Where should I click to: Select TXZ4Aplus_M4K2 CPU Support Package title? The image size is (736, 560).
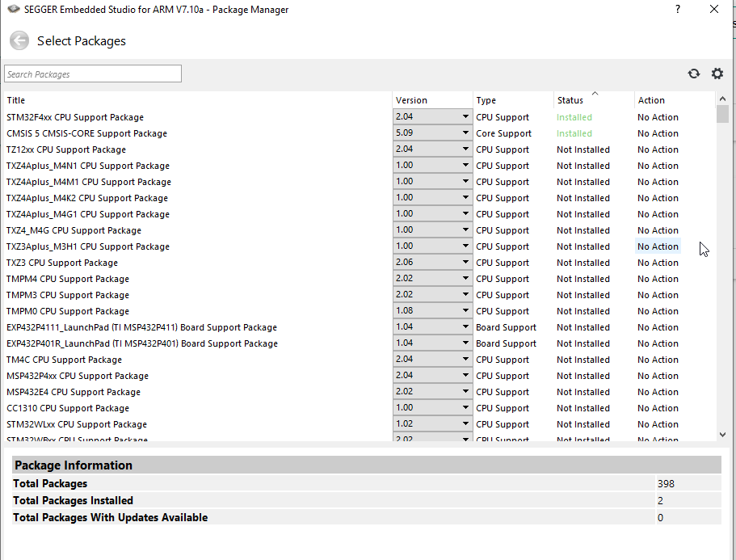[87, 198]
